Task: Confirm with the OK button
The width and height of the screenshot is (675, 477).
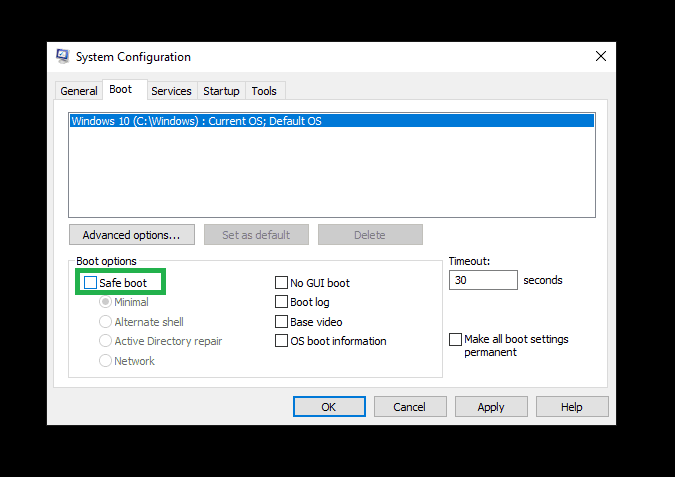Action: point(329,406)
